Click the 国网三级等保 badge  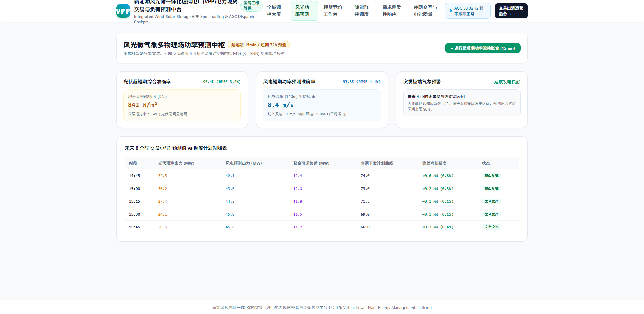point(251,6)
